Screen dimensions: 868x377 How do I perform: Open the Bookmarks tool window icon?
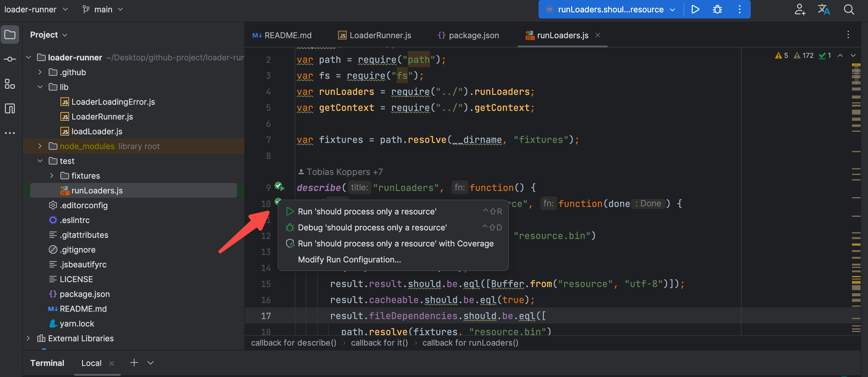[10, 108]
